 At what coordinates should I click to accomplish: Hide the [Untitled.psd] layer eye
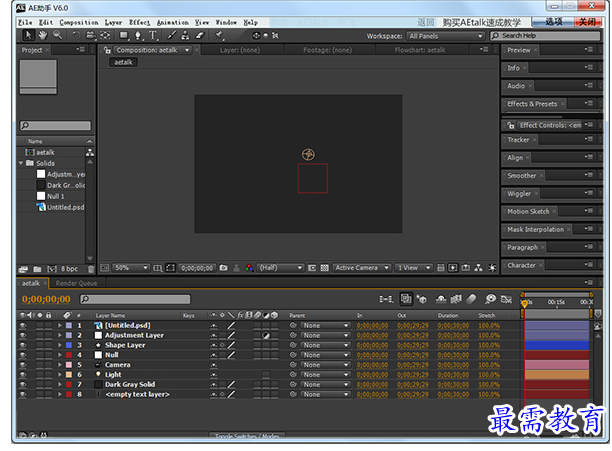point(23,325)
